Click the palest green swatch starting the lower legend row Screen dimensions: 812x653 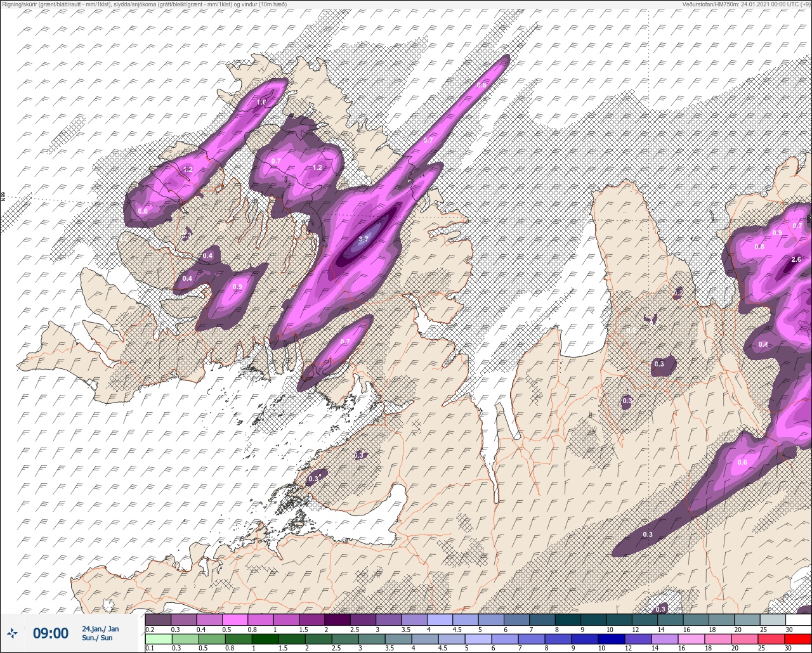click(x=158, y=639)
